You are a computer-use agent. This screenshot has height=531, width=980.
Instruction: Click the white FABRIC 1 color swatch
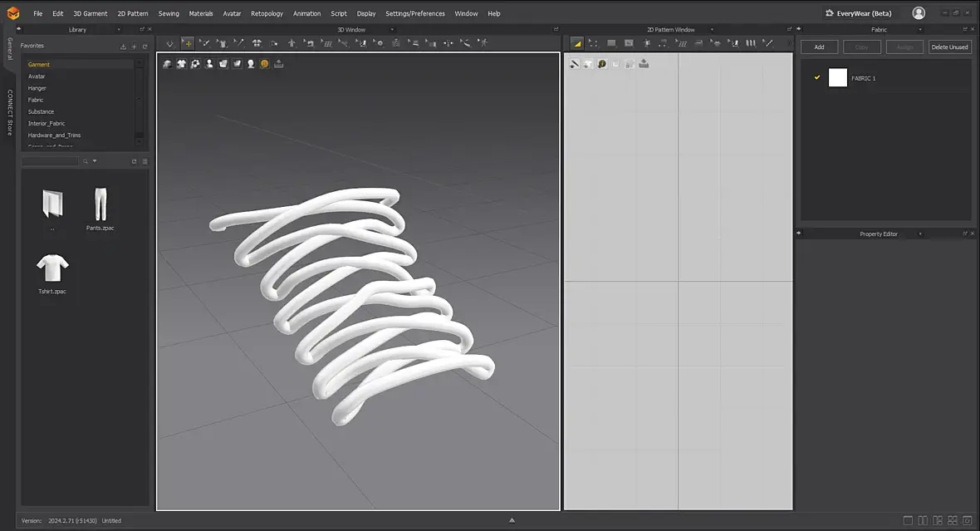coord(837,77)
